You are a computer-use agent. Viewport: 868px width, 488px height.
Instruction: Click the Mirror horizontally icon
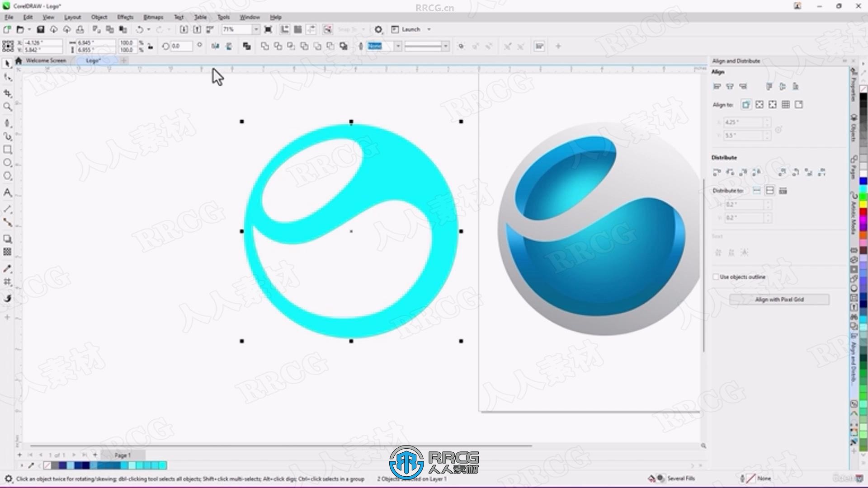click(x=215, y=46)
